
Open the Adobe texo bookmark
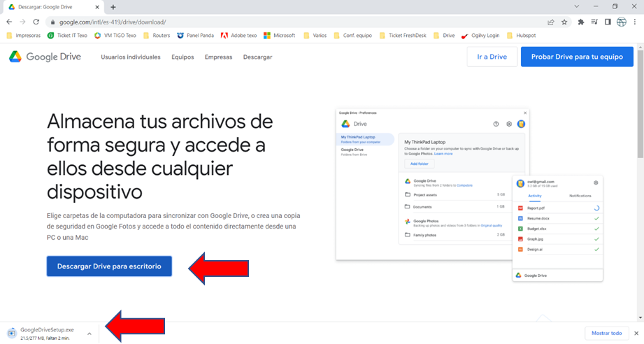click(239, 36)
